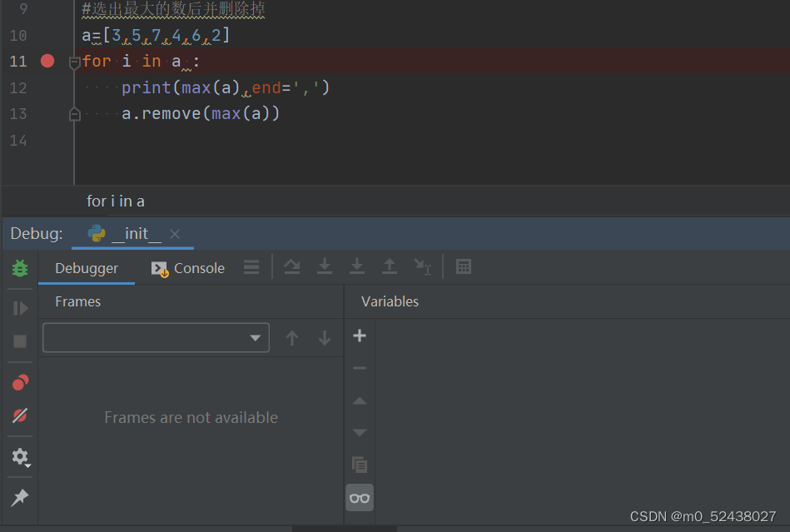Click the previous frame up arrow
This screenshot has height=532, width=790.
[x=292, y=337]
